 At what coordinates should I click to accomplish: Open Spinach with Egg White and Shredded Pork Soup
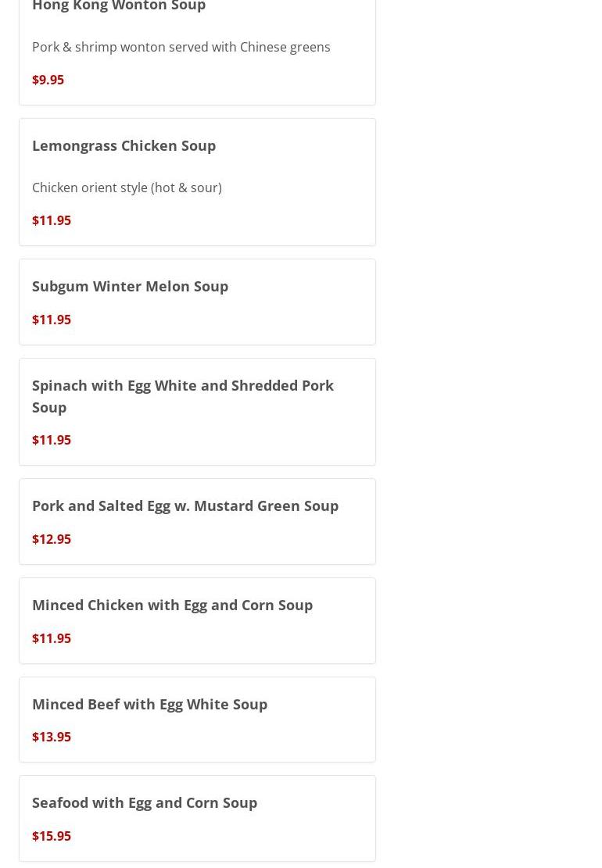point(182,396)
